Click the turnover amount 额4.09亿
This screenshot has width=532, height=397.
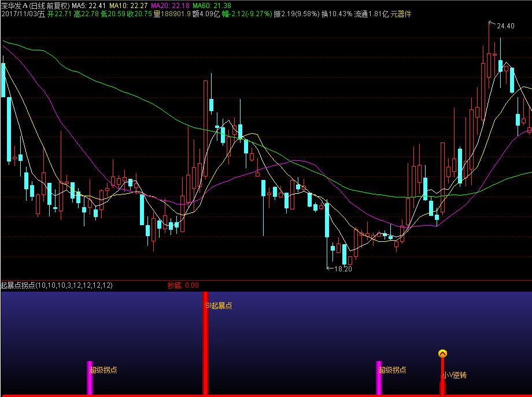point(206,14)
